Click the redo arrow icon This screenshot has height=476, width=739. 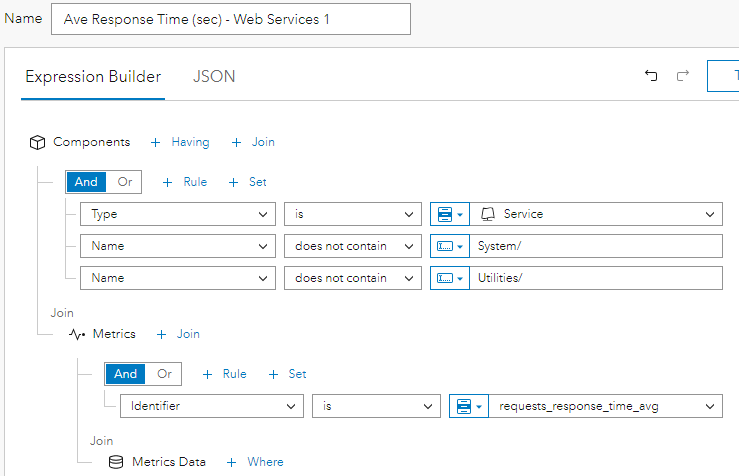pyautogui.click(x=683, y=75)
